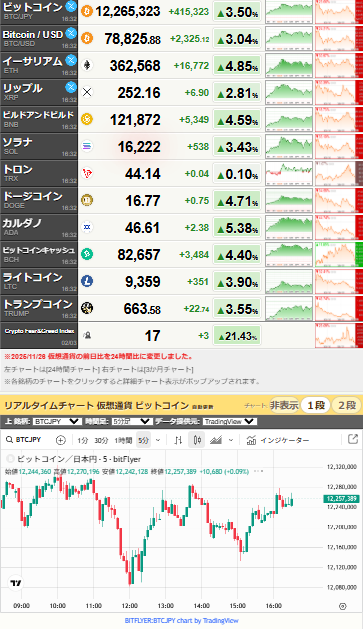The height and width of the screenshot is (629, 363).
Task: Click the Ethereum logo icon beside 362,568
Action: (x=87, y=65)
